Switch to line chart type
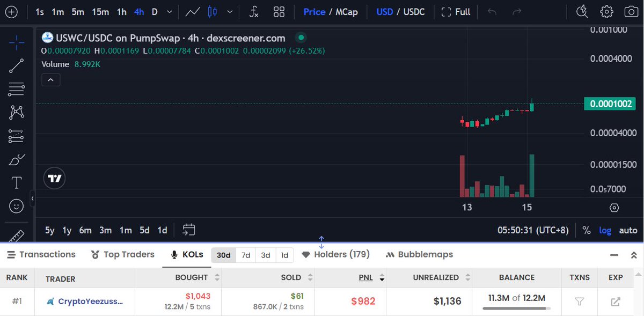Viewport: 644px width, 316px height. [x=193, y=12]
